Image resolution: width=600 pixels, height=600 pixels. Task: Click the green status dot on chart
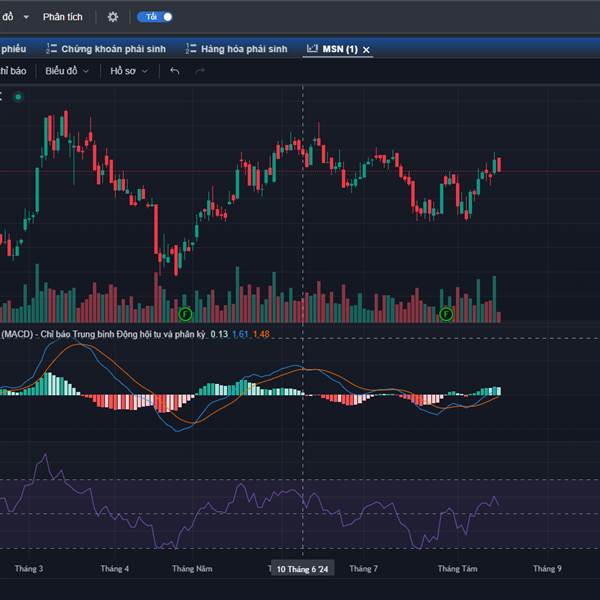(x=18, y=97)
